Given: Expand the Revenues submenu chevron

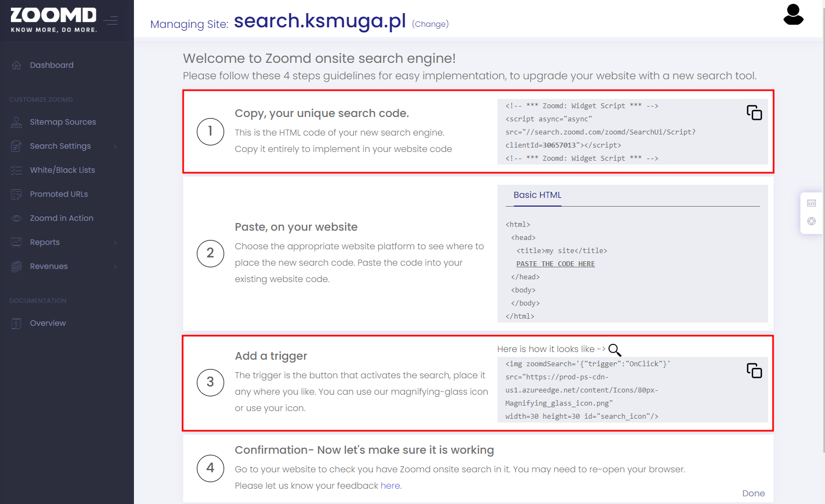Looking at the screenshot, I should pyautogui.click(x=115, y=267).
